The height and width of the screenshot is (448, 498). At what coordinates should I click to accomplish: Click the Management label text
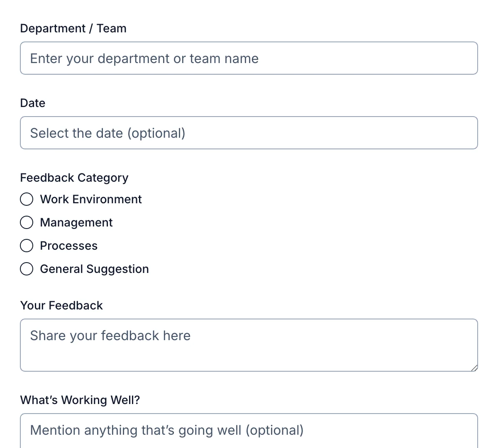[76, 222]
